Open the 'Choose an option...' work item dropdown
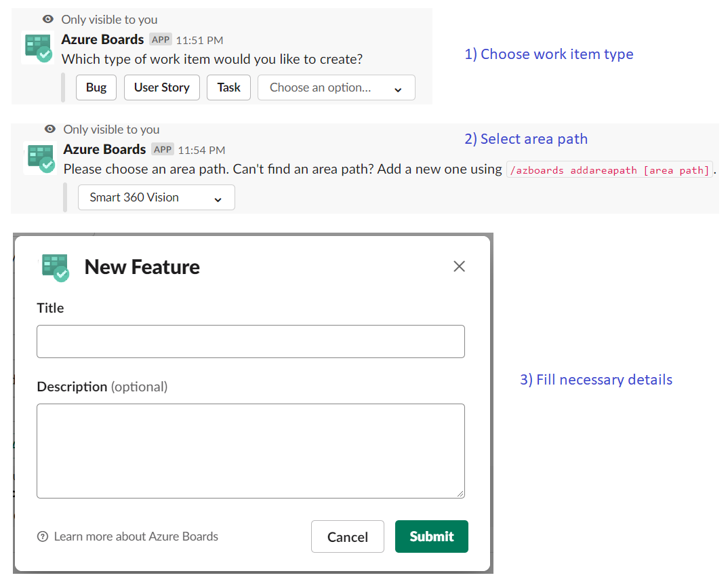The height and width of the screenshot is (586, 728). pos(336,87)
